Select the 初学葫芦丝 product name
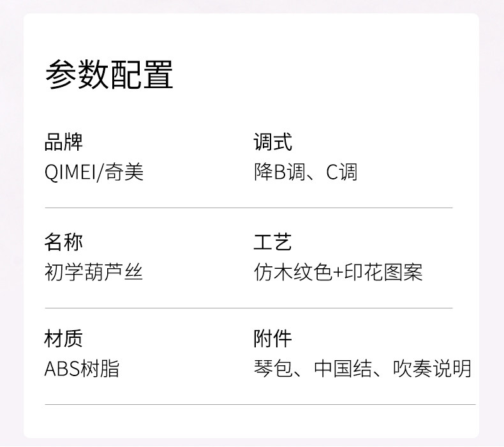The width and height of the screenshot is (504, 447). (94, 273)
